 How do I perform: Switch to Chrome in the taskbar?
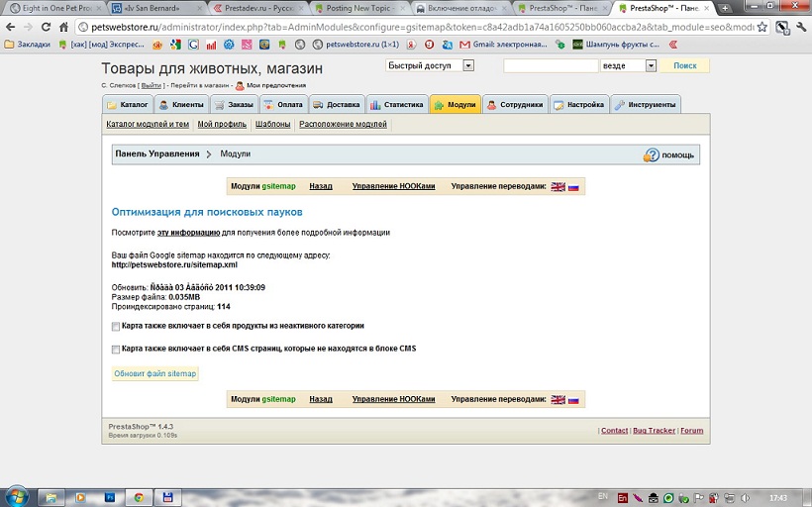coord(139,498)
